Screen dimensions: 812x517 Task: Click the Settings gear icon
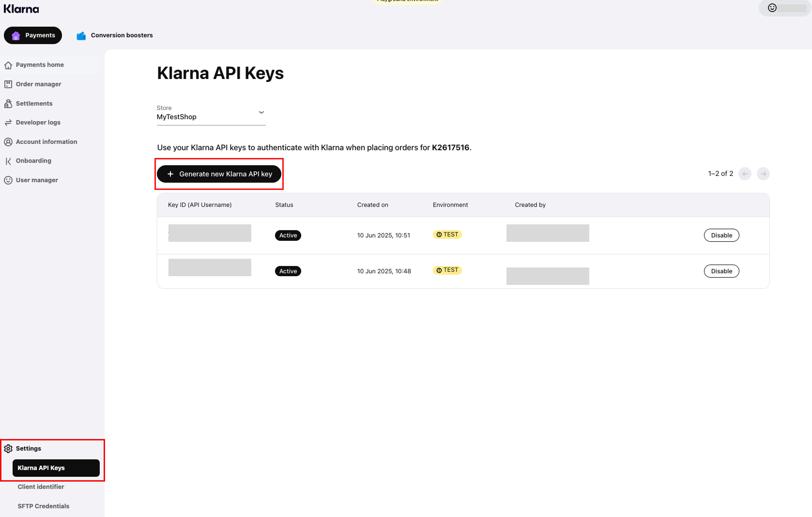(8, 449)
